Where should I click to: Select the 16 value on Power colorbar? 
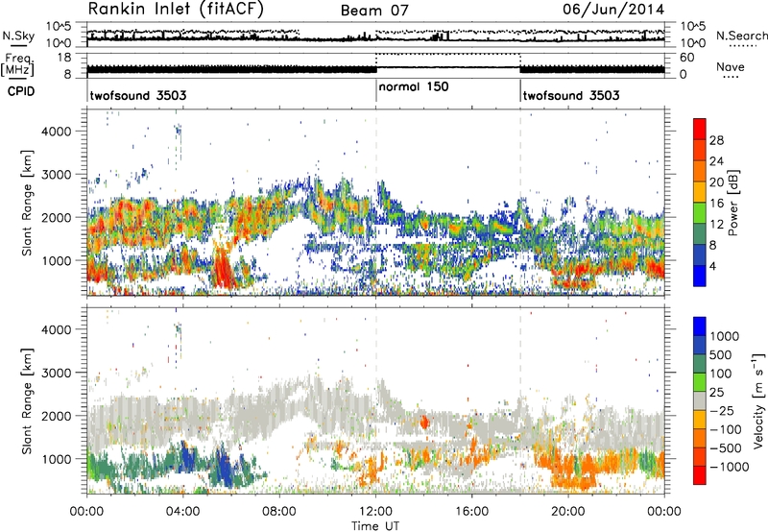click(716, 204)
